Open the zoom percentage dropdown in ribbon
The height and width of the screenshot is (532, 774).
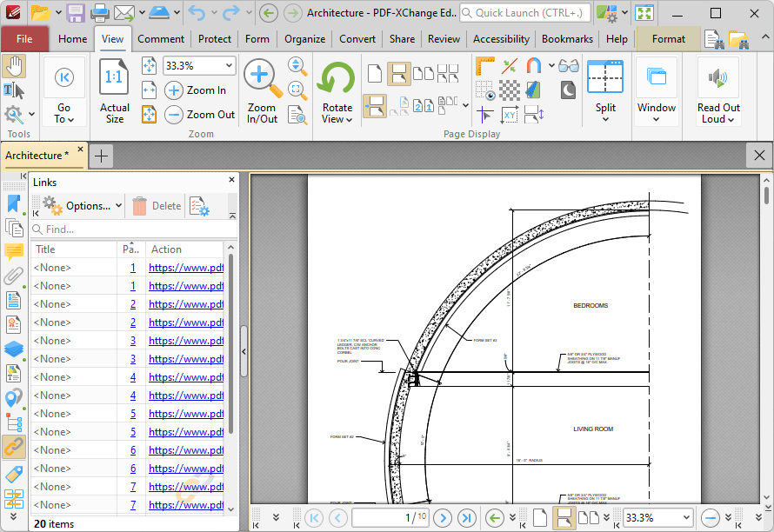point(229,66)
